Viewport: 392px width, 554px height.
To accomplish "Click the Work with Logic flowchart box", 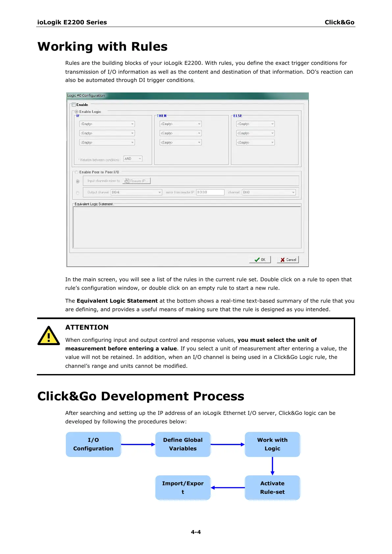I will [273, 444].
